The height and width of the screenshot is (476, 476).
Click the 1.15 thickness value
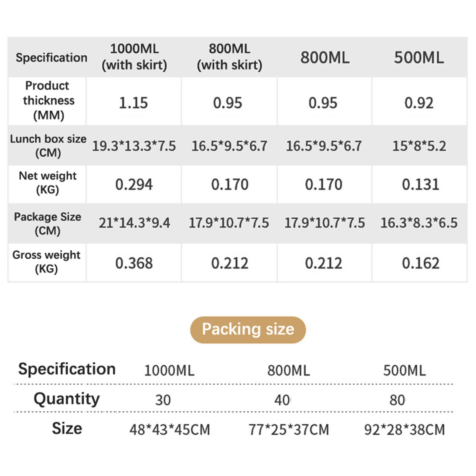[133, 103]
